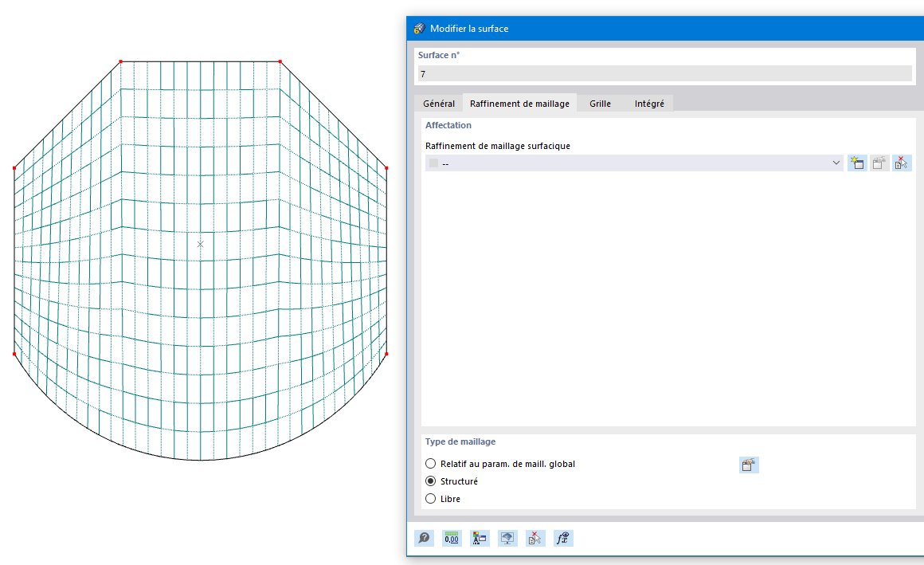924x565 pixels.
Task: Click the 'Modifier la surface' title text
Action: 469,29
